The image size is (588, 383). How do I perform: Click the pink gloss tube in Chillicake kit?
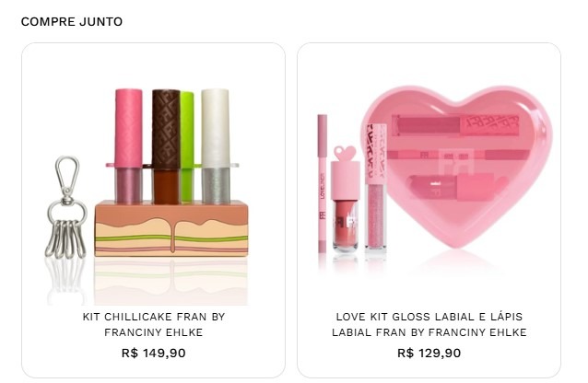[x=128, y=146]
